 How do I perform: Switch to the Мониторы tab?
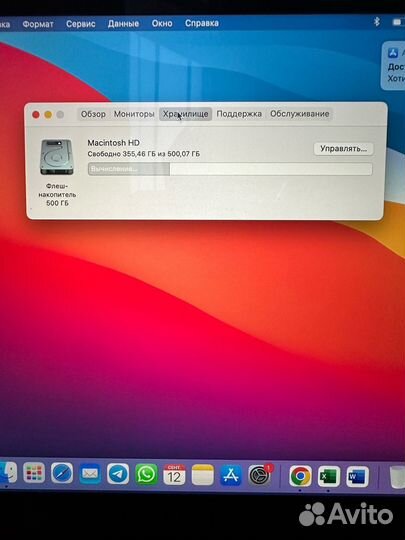[134, 114]
